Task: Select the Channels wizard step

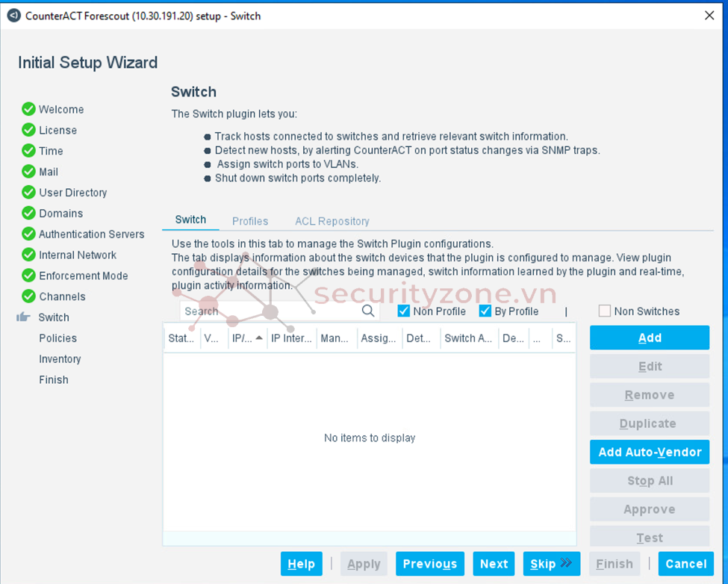Action: click(x=62, y=296)
